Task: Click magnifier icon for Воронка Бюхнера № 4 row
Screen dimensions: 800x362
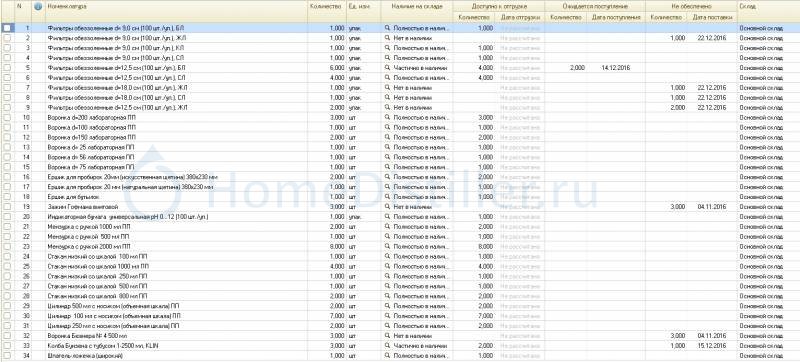Action: point(387,336)
